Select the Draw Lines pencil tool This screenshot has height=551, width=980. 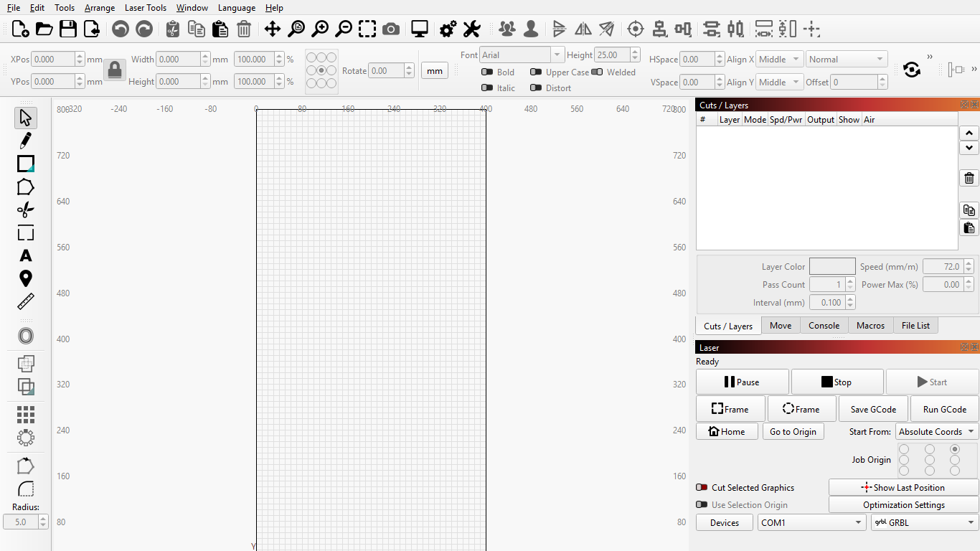26,141
